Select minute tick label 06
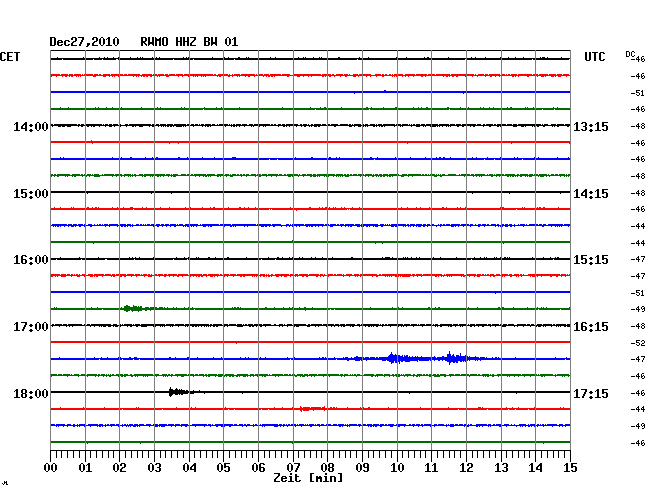Viewport: 650px width, 494px height. [258, 468]
